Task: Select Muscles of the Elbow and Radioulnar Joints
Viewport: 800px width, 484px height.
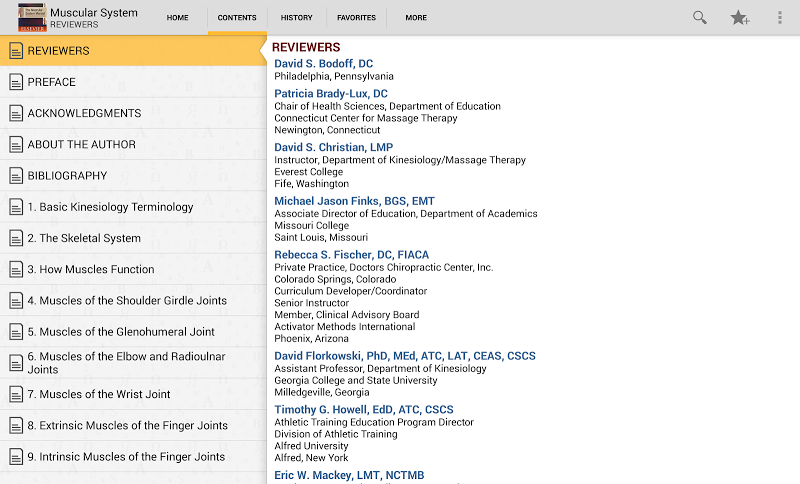Action: pyautogui.click(x=126, y=363)
